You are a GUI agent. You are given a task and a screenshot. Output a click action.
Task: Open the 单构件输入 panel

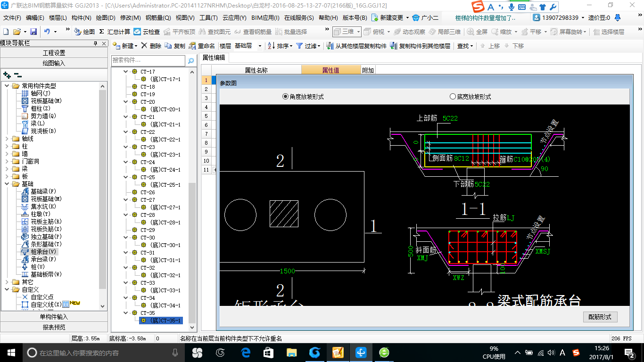tap(54, 317)
